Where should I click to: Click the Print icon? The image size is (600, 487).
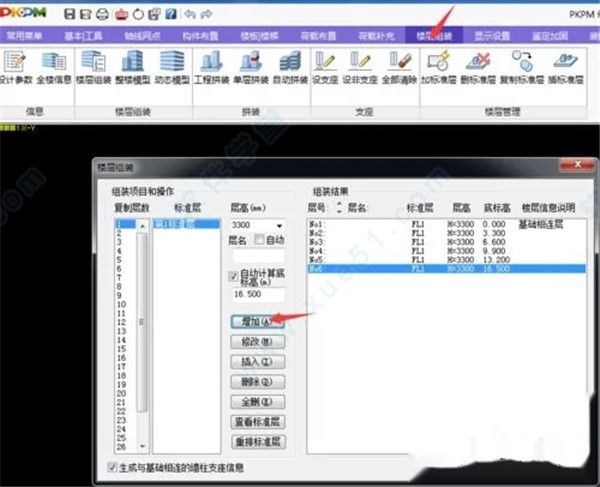tap(102, 14)
